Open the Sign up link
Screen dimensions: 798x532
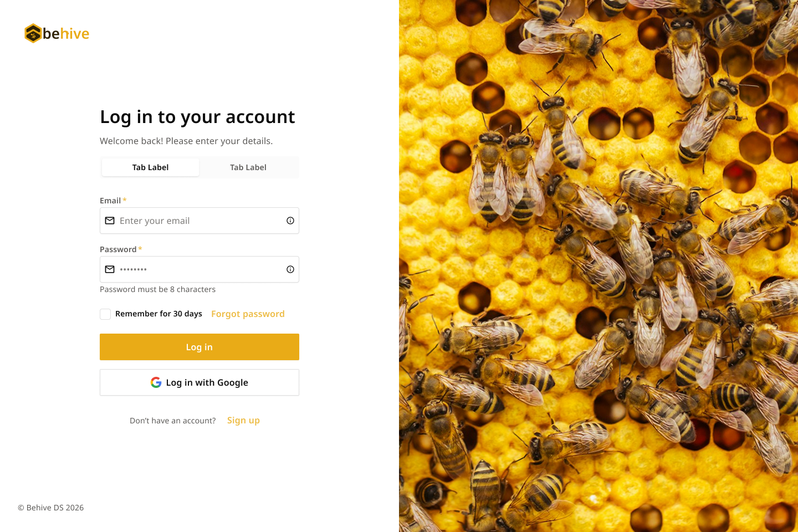(x=243, y=420)
